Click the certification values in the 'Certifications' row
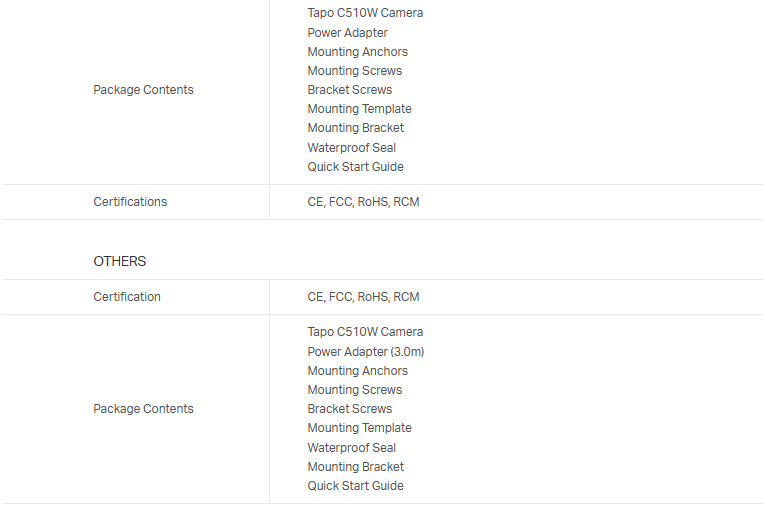This screenshot has width=763, height=517. (x=363, y=202)
